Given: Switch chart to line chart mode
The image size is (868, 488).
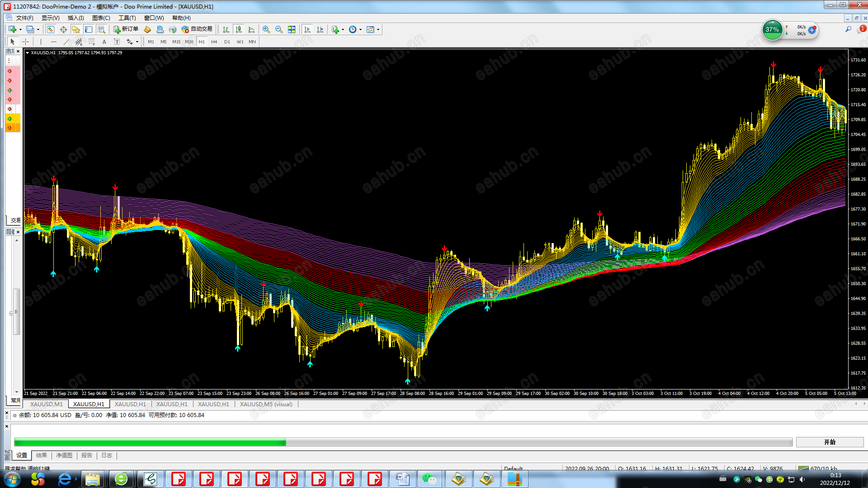Looking at the screenshot, I should (x=251, y=29).
